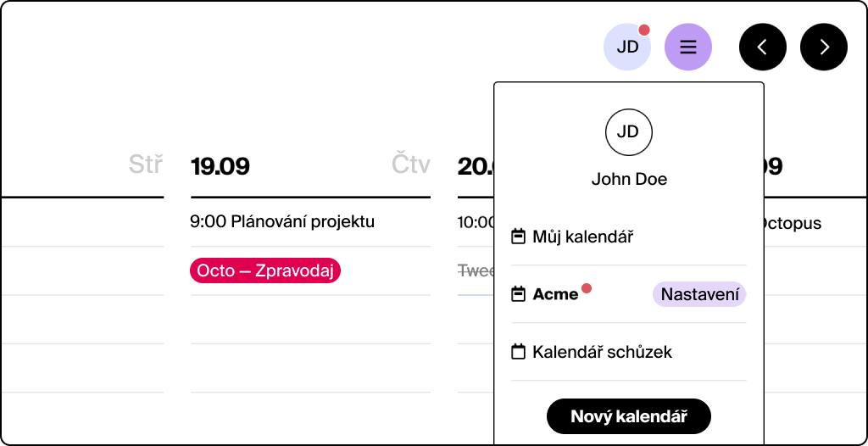Image resolution: width=868 pixels, height=446 pixels.
Task: Click the calendar icon beside Kalendář schůzek
Action: [x=519, y=352]
